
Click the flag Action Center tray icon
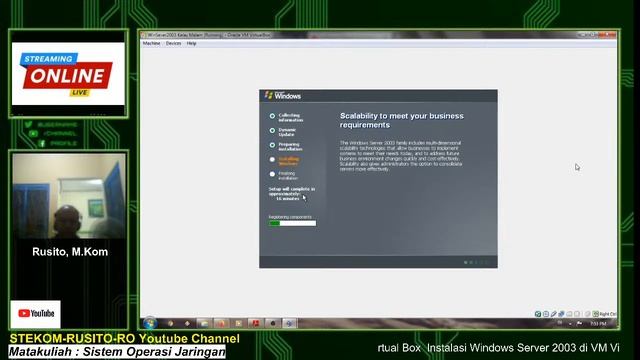click(579, 323)
